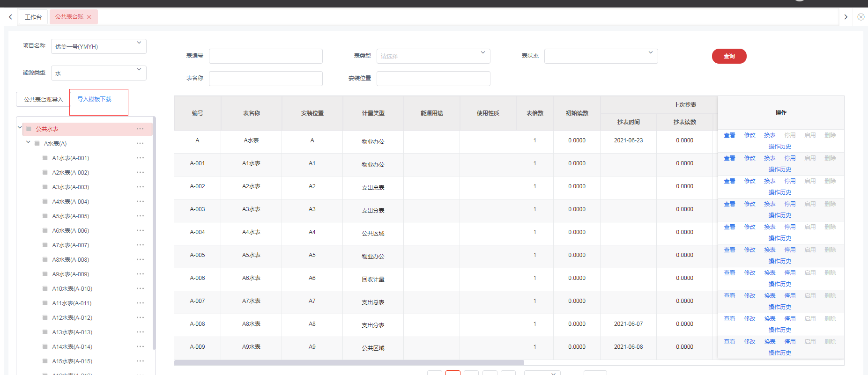The image size is (868, 375).
Task: Open the 项目名称 dropdown
Action: [98, 46]
